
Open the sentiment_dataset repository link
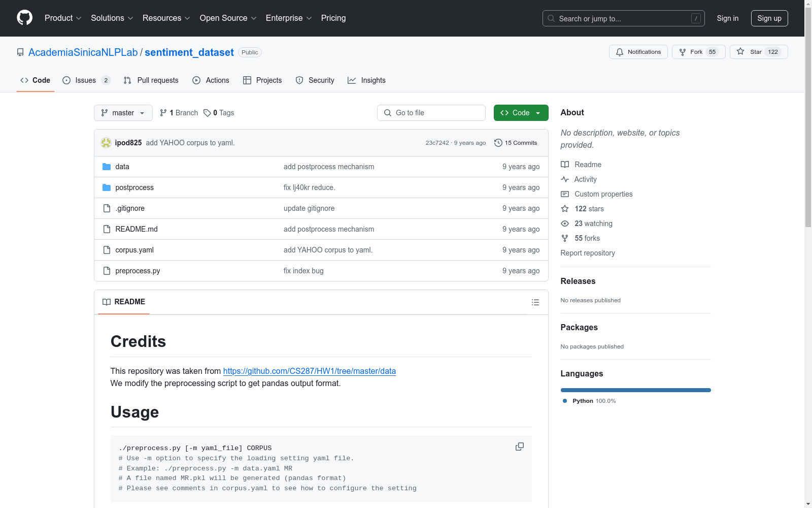click(x=189, y=52)
